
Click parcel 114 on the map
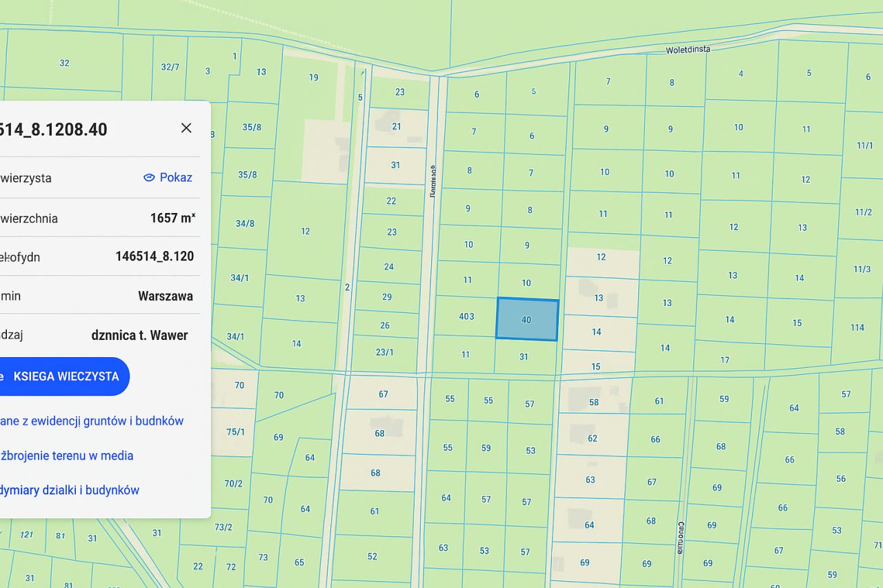(857, 327)
